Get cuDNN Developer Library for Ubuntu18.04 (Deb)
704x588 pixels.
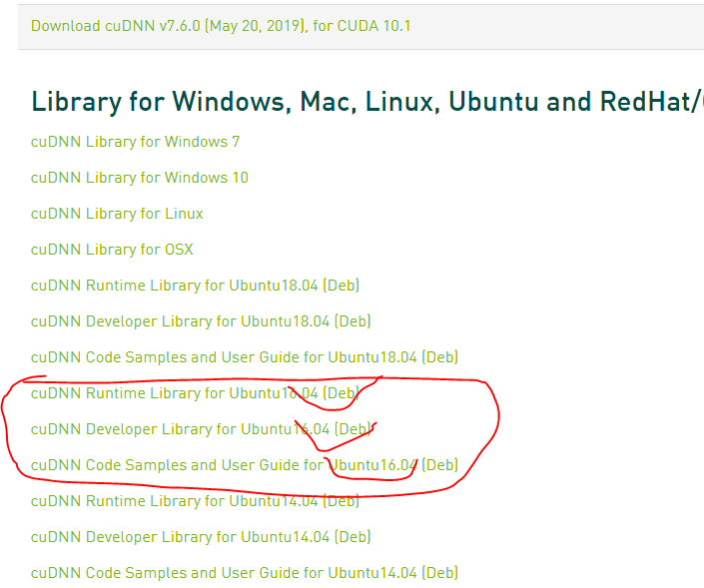click(x=201, y=321)
